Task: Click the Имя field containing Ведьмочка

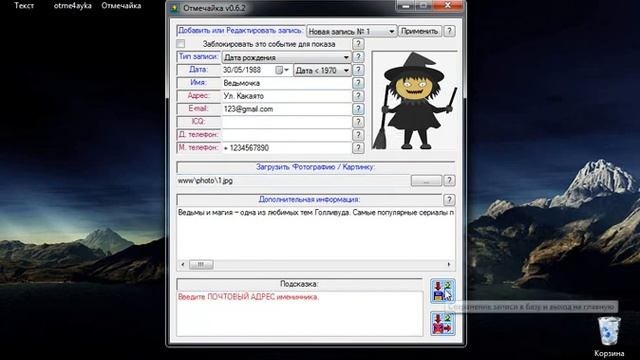Action: [287, 83]
